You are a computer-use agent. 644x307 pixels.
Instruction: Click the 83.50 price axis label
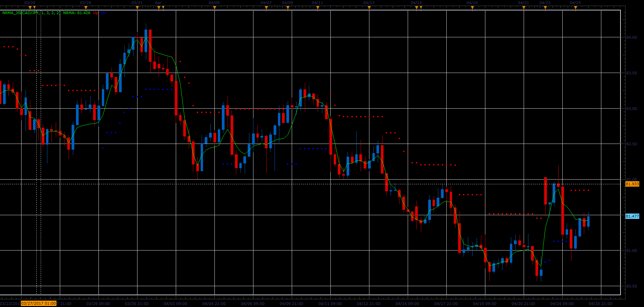click(631, 73)
